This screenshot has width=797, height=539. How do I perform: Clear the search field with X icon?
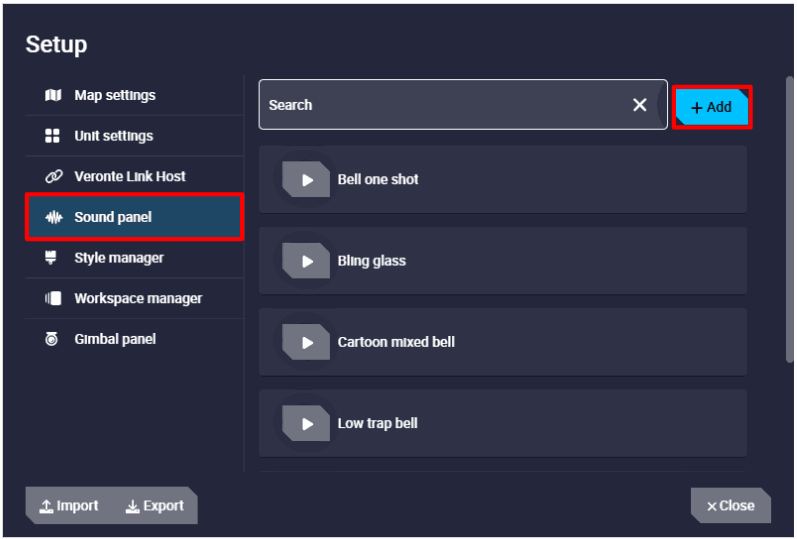640,105
